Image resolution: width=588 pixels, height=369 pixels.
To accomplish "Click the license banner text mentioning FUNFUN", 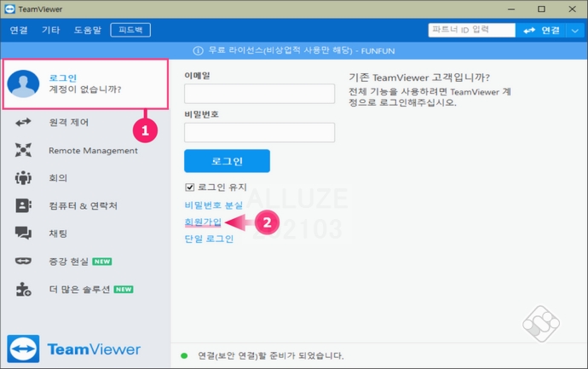I will tap(302, 50).
